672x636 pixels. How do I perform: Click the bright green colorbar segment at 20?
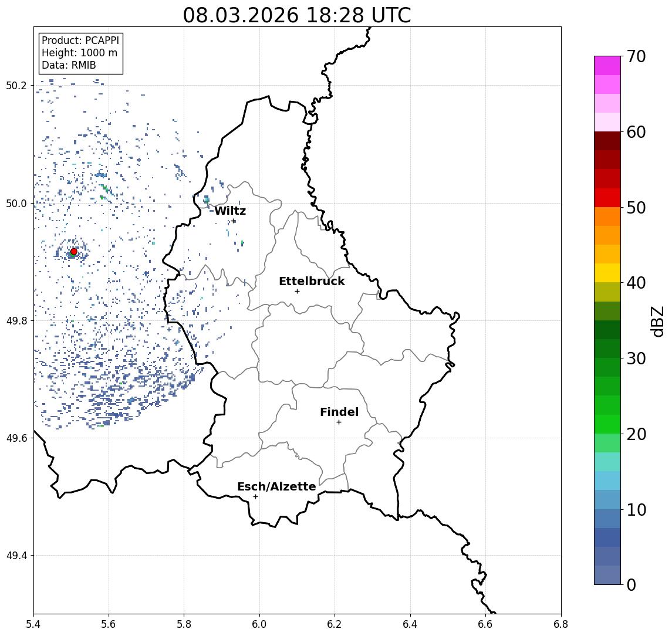[607, 424]
